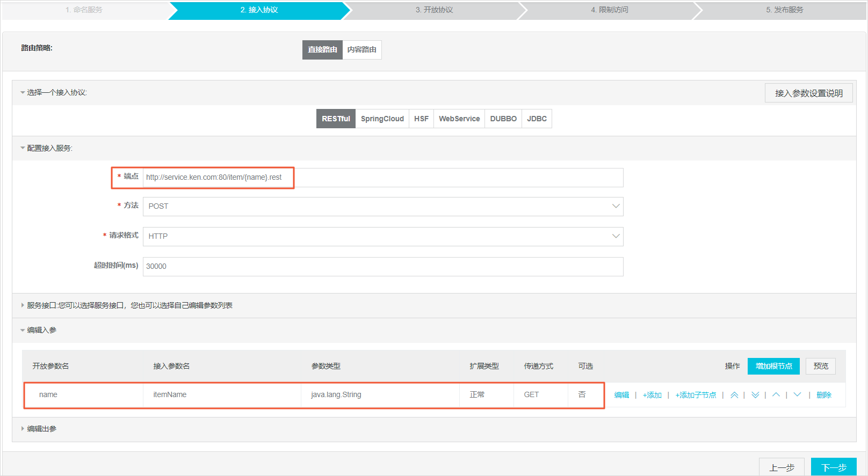This screenshot has width=868, height=476.
Task: Click 上一步 previous step button
Action: pos(782,467)
